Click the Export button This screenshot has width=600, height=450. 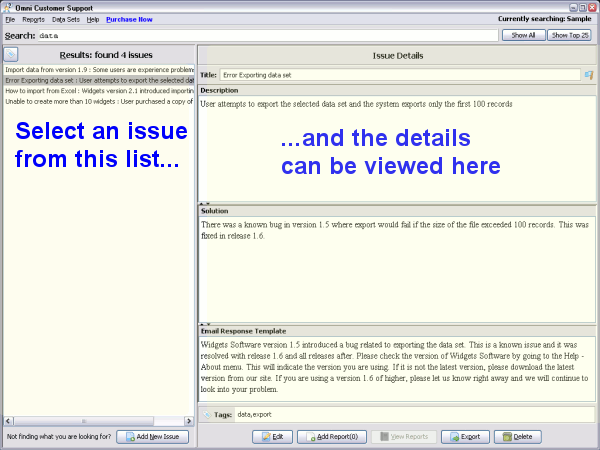point(465,437)
